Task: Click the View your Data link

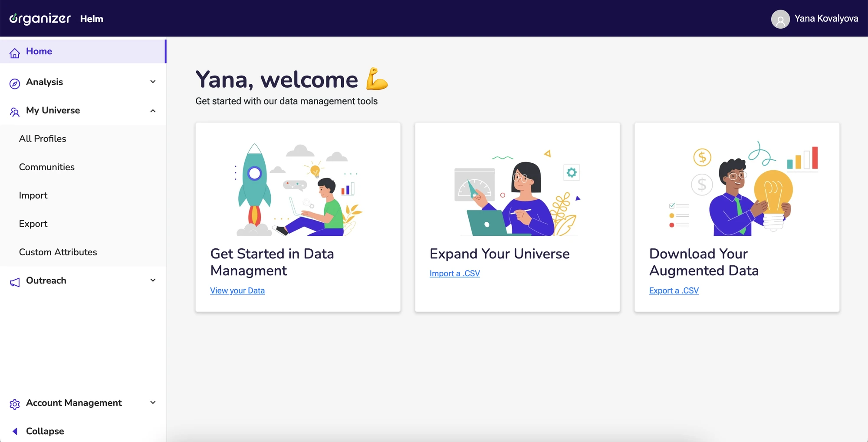Action: pos(237,290)
